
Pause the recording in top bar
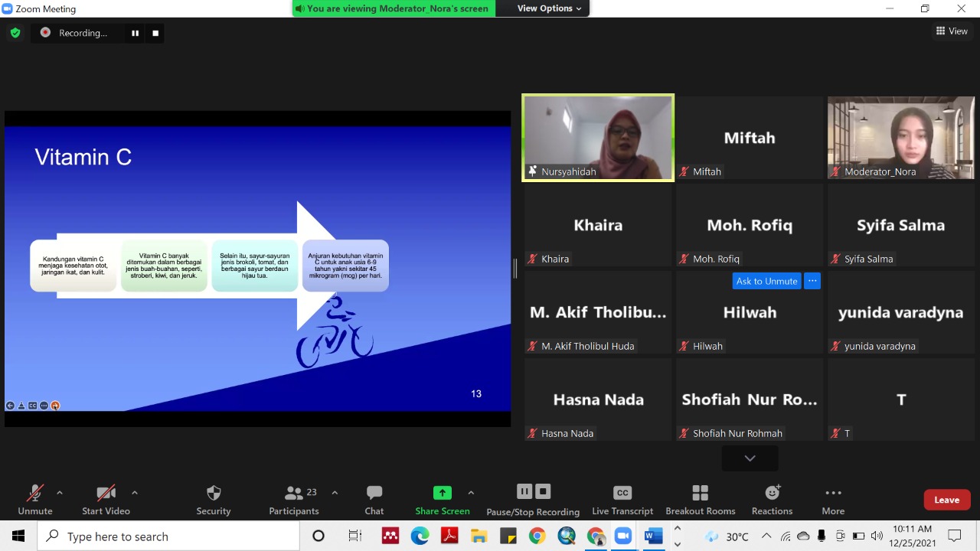[x=135, y=33]
